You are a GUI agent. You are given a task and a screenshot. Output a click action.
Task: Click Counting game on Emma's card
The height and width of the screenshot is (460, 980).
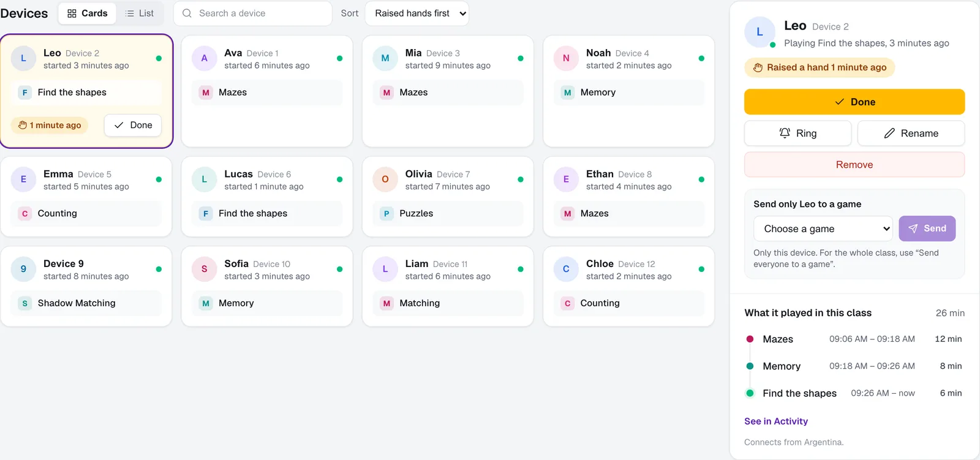(86, 214)
